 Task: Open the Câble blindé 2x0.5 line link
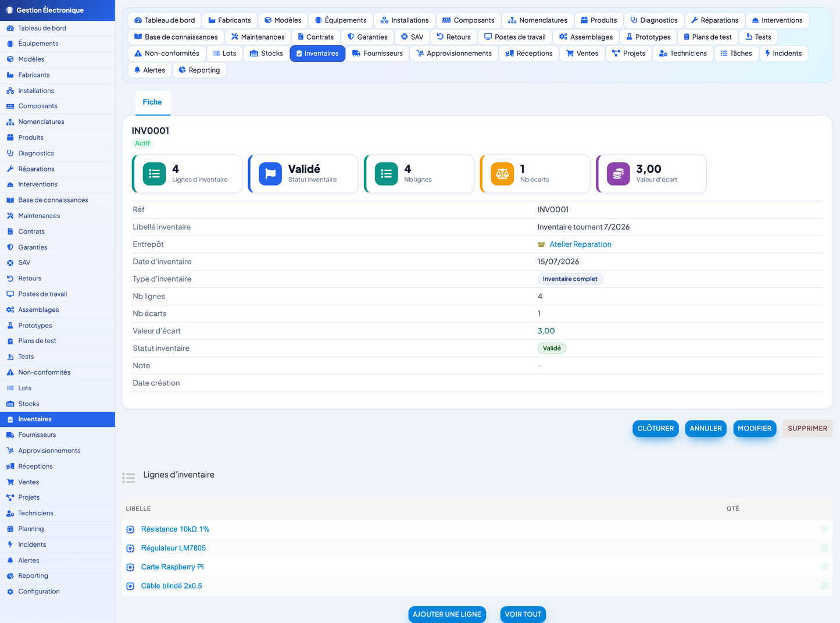pyautogui.click(x=171, y=586)
